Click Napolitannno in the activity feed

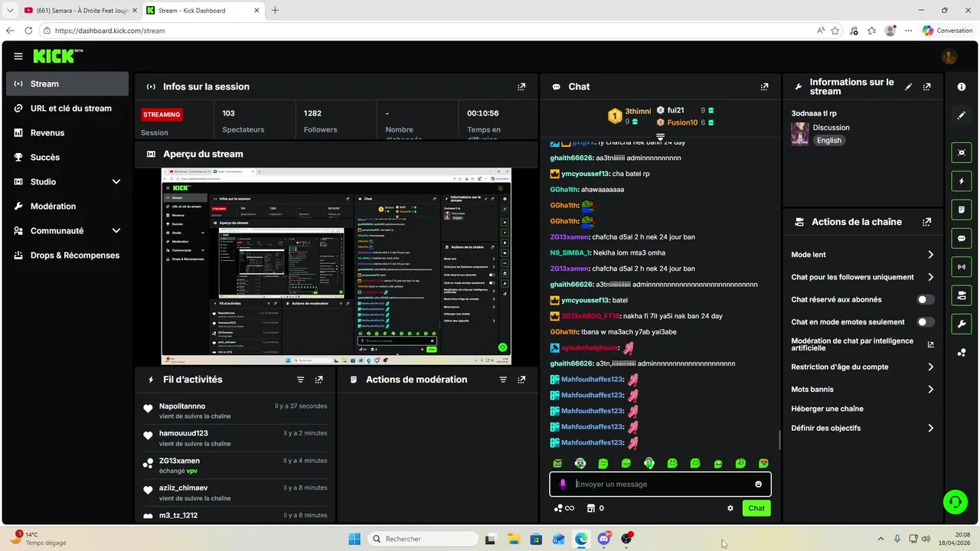coord(182,406)
